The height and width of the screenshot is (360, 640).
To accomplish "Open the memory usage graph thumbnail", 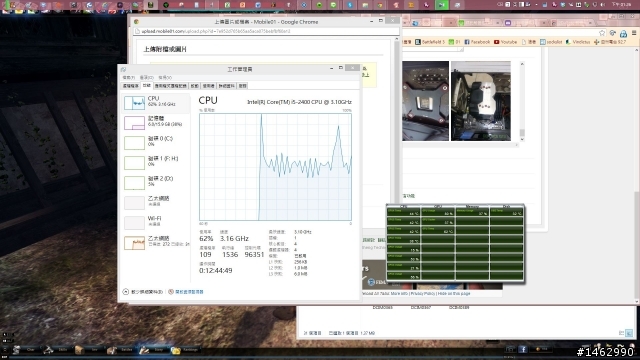I will (134, 123).
